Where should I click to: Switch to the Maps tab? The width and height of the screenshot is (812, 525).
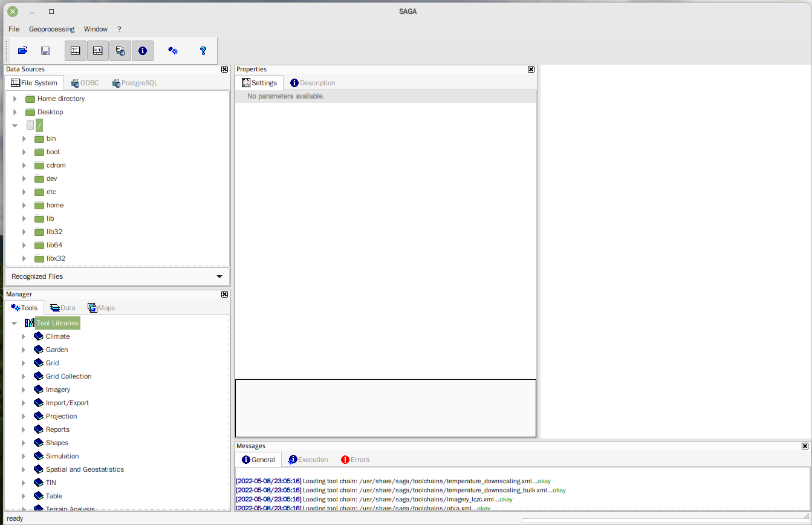pos(101,308)
